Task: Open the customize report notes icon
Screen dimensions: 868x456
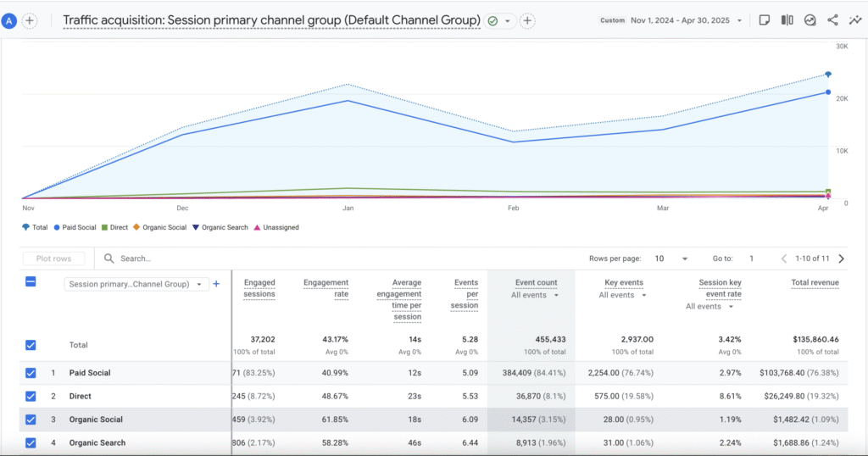Action: pos(764,20)
